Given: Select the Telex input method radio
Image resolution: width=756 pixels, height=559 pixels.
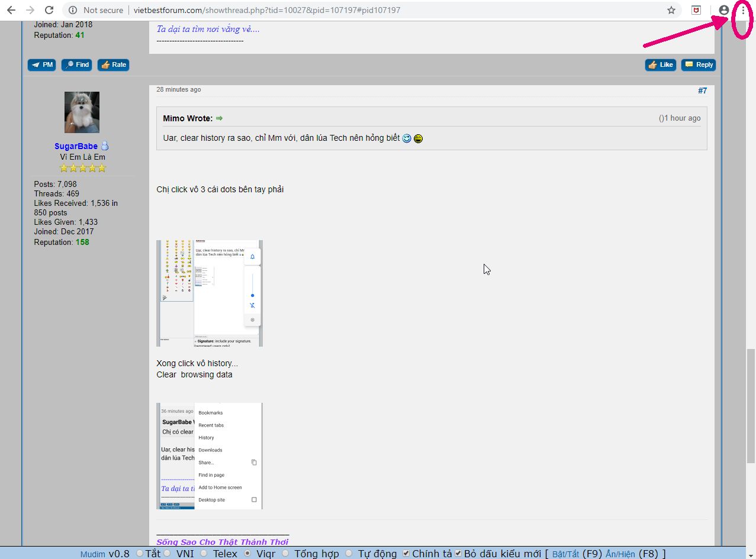Looking at the screenshot, I should coord(204,554).
